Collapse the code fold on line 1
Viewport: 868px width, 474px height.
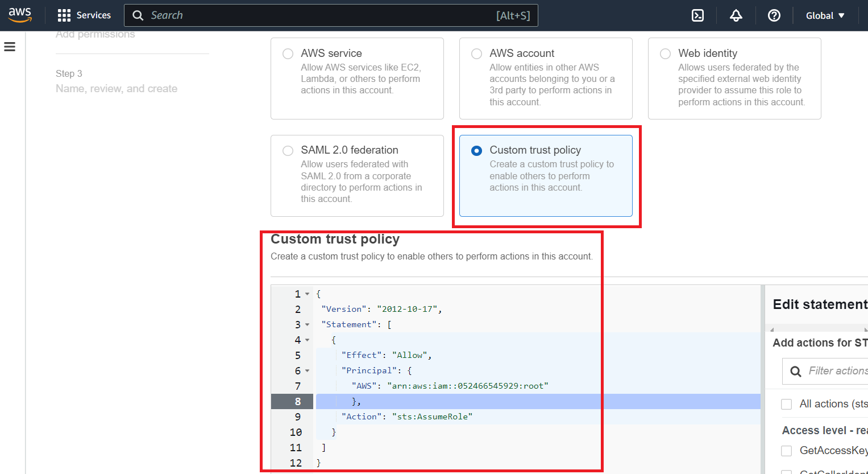point(308,294)
